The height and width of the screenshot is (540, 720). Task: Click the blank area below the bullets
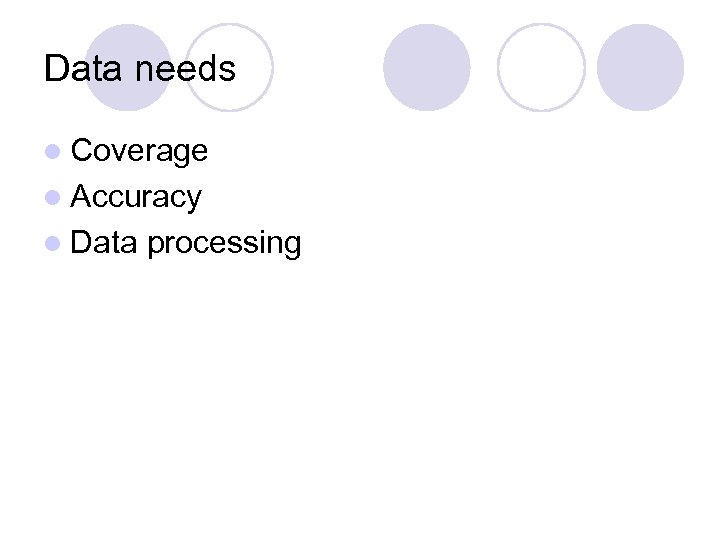360,400
